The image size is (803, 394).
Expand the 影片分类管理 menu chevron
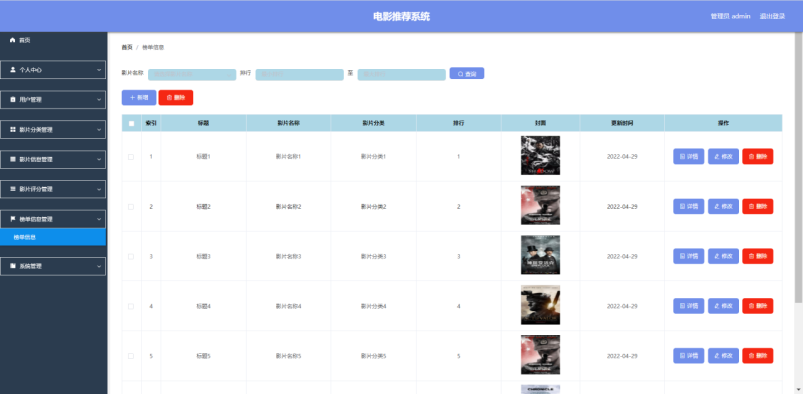point(99,130)
